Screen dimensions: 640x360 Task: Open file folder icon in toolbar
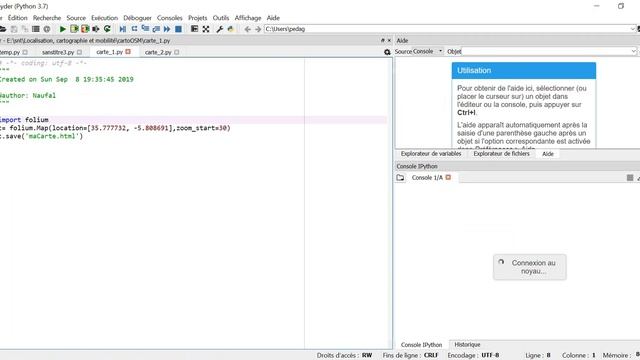pyautogui.click(x=2, y=29)
